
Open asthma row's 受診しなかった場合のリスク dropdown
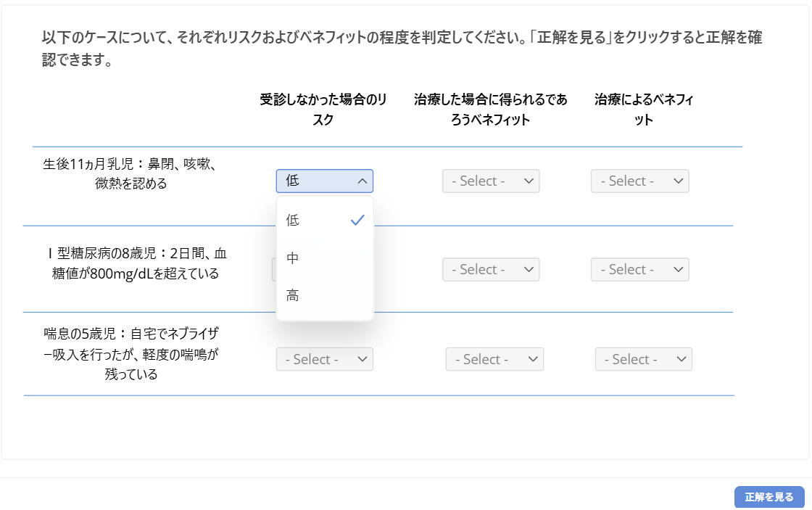point(325,359)
